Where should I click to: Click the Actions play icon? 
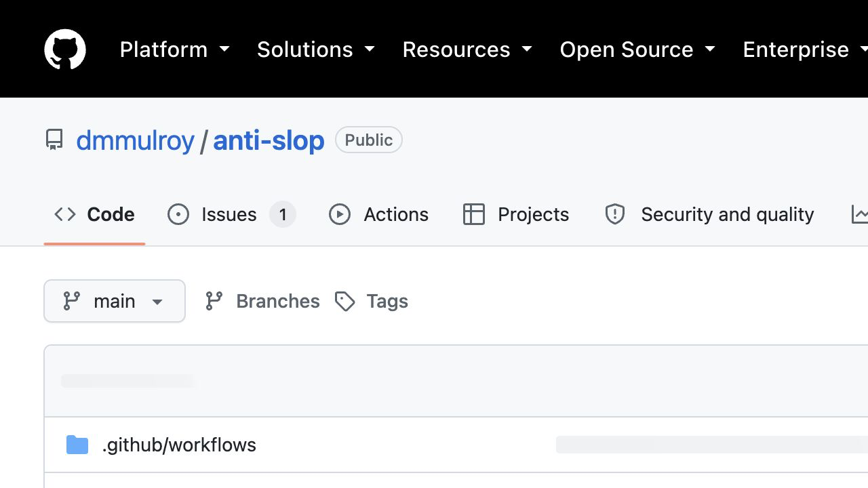click(x=340, y=214)
